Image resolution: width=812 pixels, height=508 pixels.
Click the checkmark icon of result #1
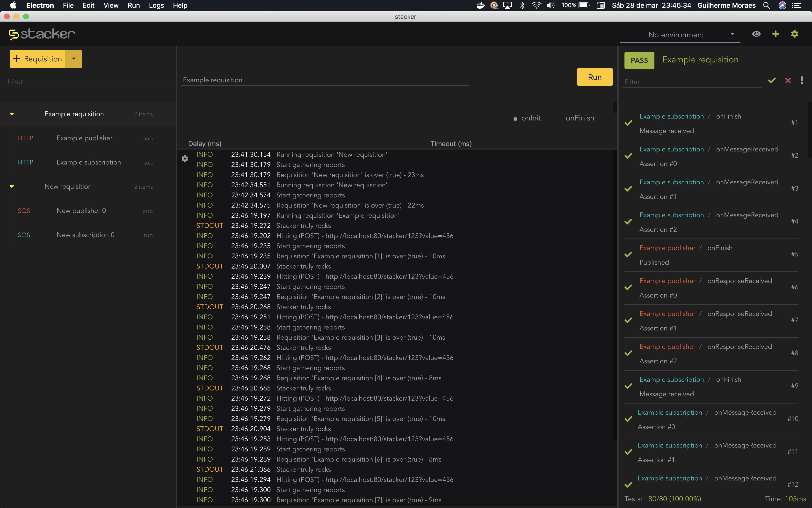[x=629, y=123]
